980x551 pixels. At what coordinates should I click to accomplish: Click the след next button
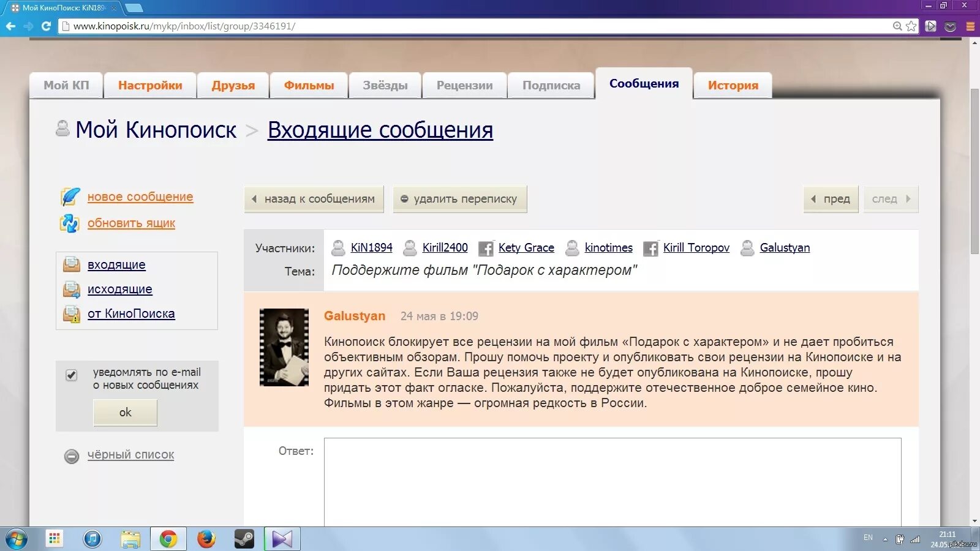[891, 199]
